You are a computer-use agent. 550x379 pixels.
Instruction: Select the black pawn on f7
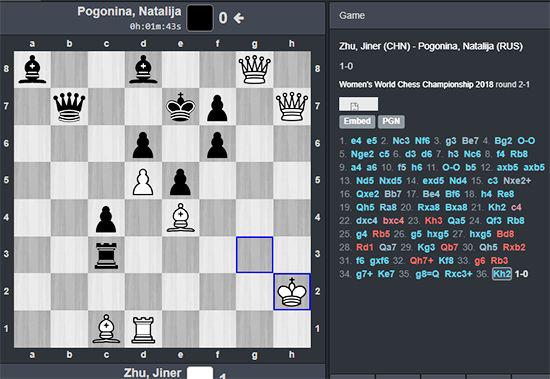[x=217, y=108]
